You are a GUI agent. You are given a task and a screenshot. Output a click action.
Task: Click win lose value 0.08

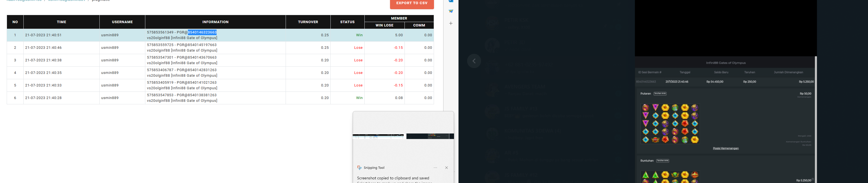coord(399,98)
